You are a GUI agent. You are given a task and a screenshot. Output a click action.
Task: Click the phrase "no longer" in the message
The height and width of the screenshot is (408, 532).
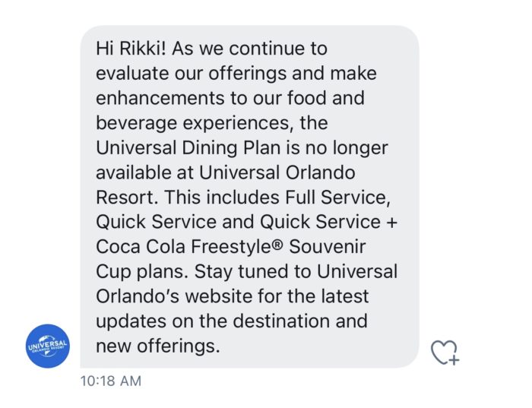click(347, 148)
